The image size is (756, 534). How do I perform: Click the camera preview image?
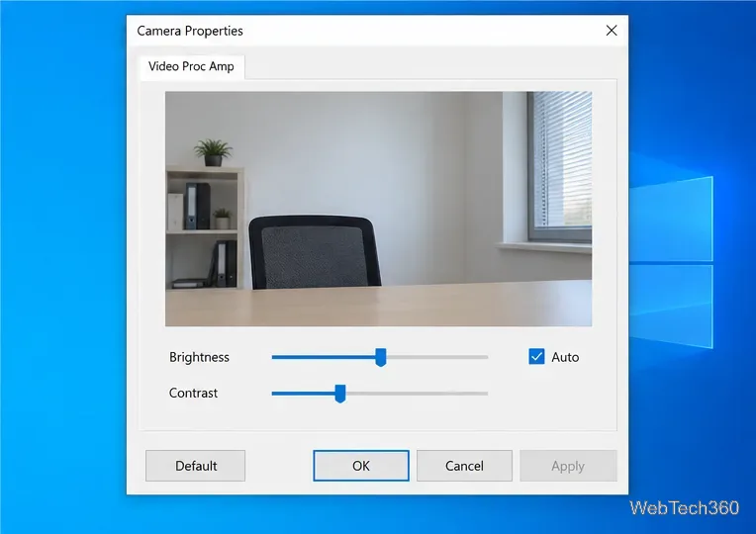(x=378, y=209)
